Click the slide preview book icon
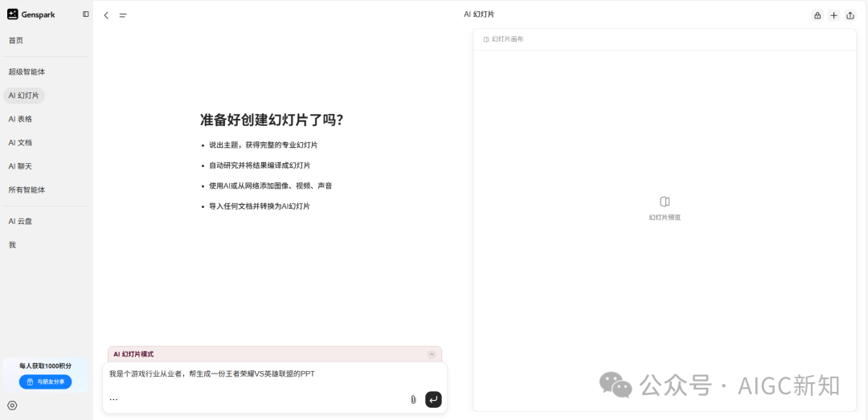Screen dimensions: 868x420 [665, 202]
